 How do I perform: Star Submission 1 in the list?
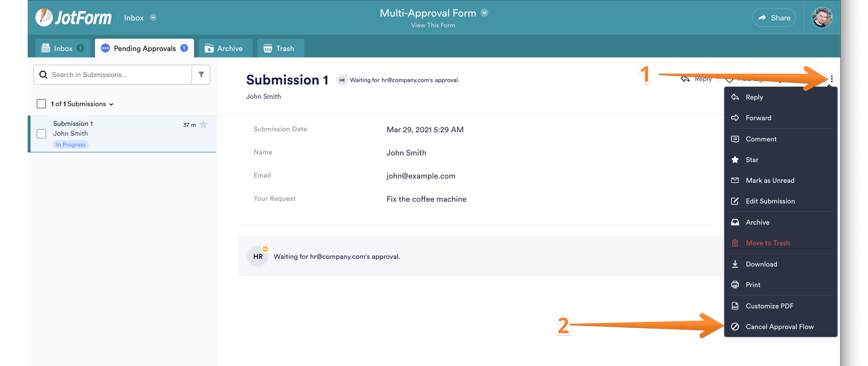coord(204,124)
